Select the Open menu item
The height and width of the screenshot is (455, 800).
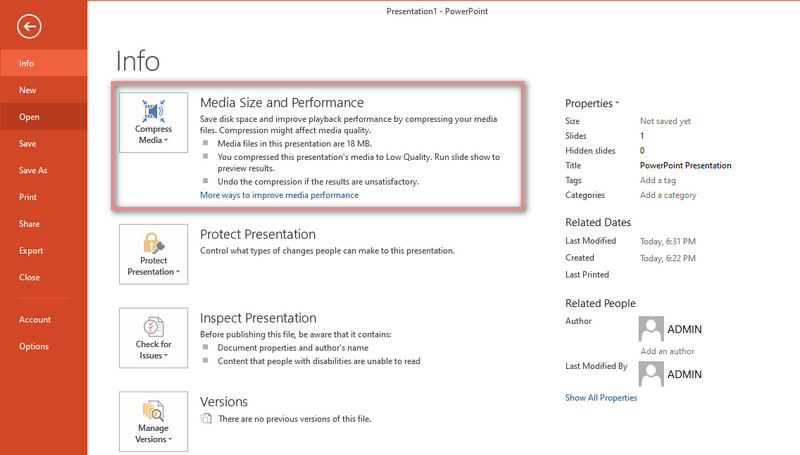point(29,117)
